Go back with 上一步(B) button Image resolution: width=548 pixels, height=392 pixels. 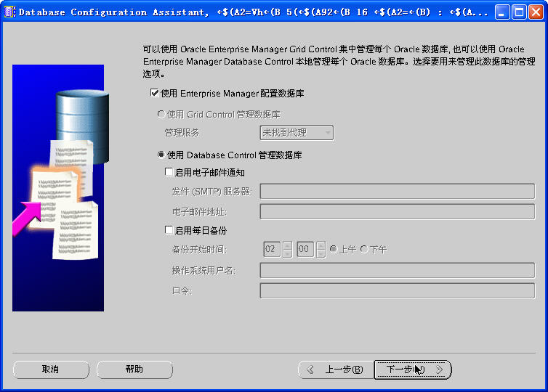(336, 369)
